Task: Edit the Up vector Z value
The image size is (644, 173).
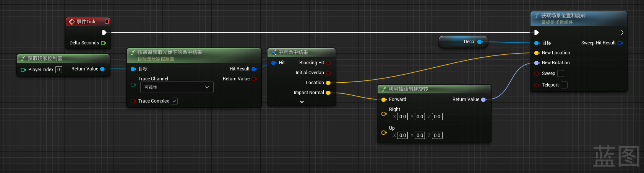Action: click(x=437, y=135)
